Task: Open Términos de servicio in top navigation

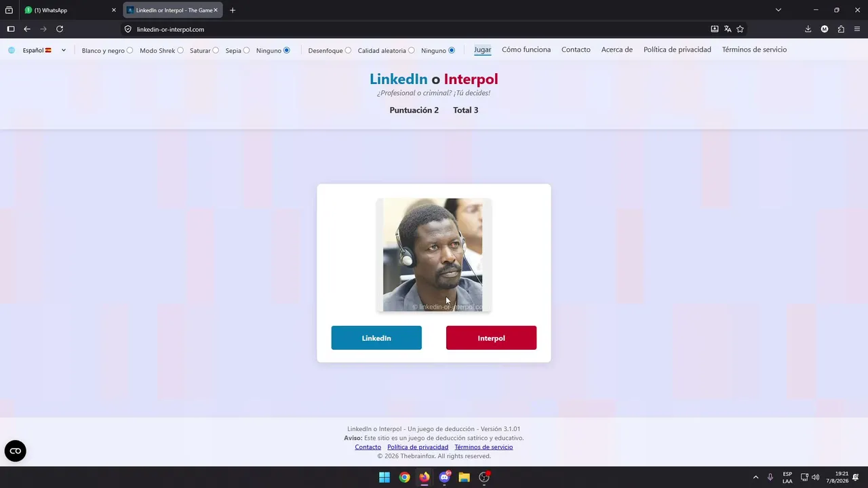Action: 754,49
